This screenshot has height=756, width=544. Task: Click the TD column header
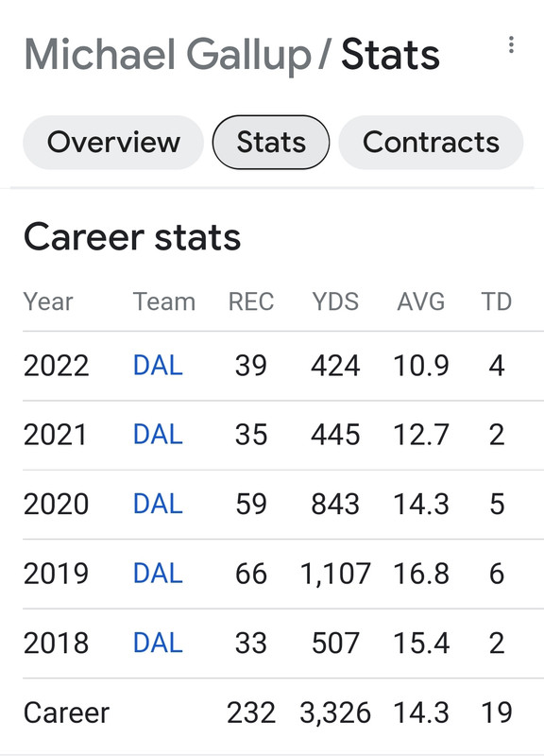pyautogui.click(x=496, y=302)
